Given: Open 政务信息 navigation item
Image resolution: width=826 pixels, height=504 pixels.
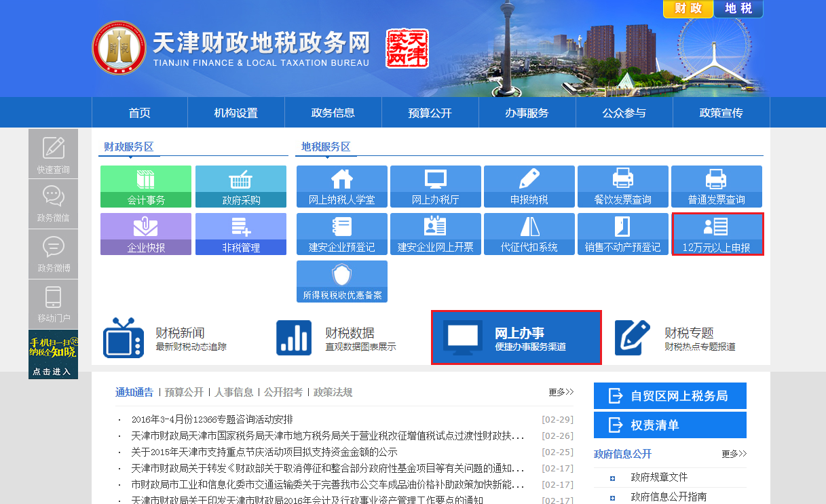Looking at the screenshot, I should coord(333,113).
